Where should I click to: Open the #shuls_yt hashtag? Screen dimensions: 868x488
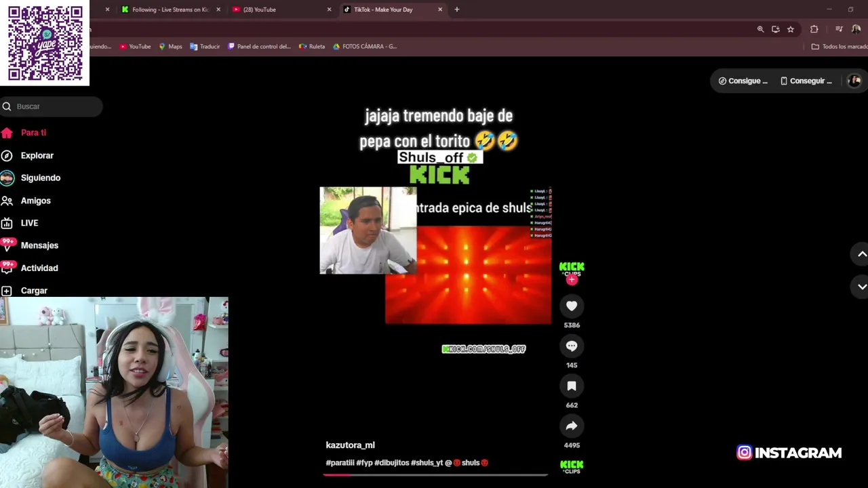click(x=427, y=463)
